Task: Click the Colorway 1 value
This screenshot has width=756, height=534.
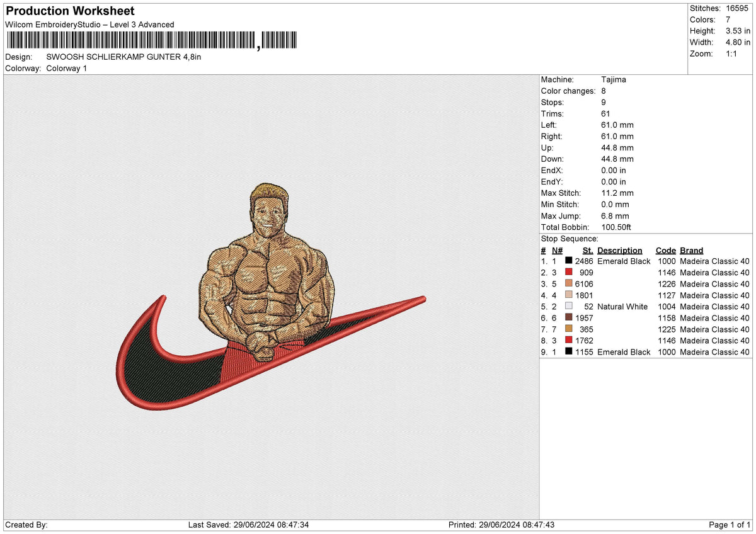Action: 67,68
